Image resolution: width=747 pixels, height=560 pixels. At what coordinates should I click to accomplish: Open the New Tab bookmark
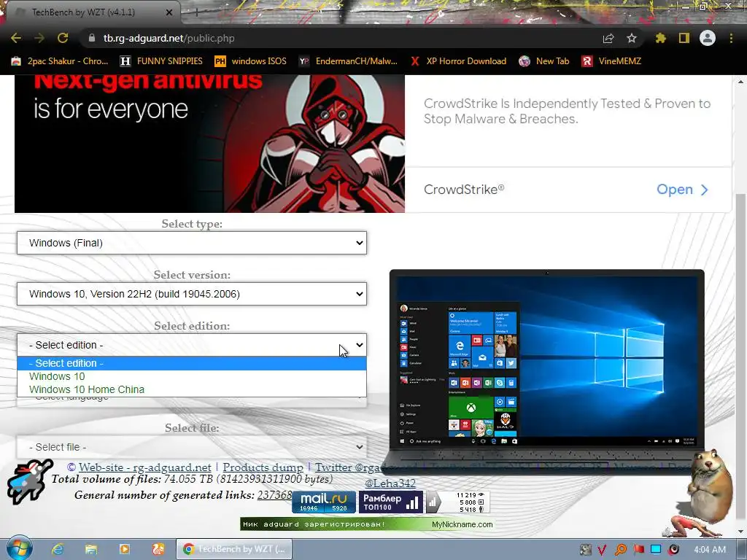pos(544,61)
